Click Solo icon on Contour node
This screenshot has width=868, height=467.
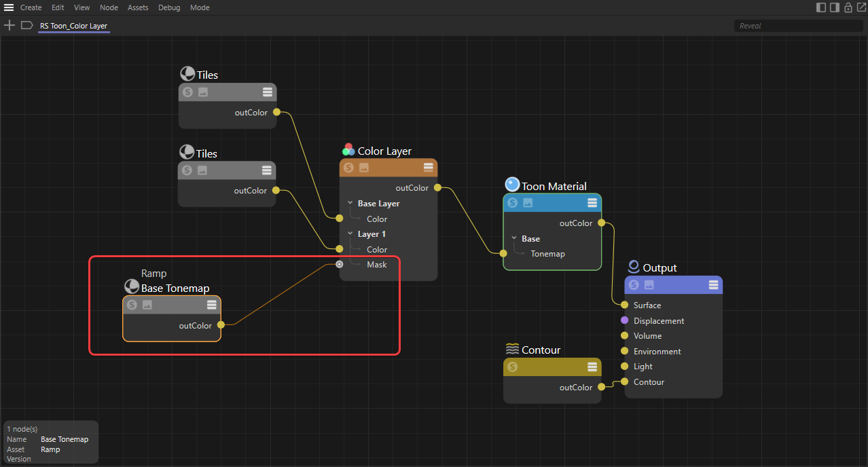(512, 367)
